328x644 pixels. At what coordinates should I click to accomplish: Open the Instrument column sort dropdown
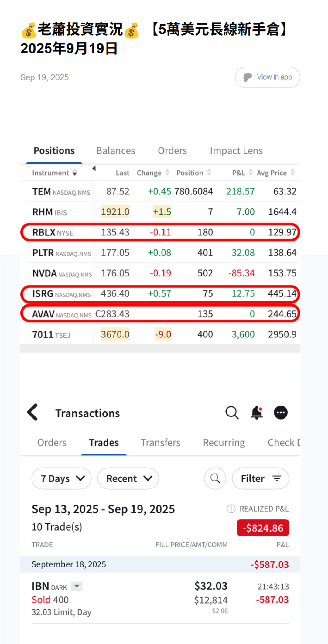tap(75, 173)
